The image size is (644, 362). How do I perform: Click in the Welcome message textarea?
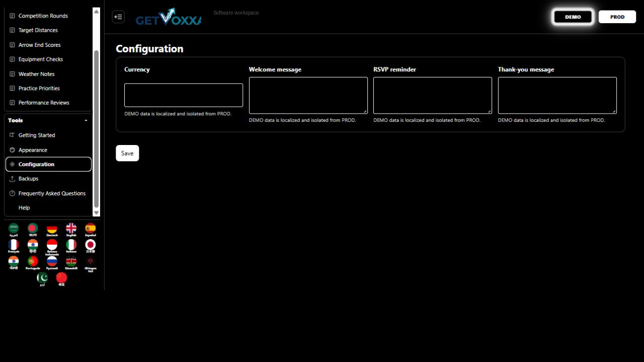(x=308, y=95)
